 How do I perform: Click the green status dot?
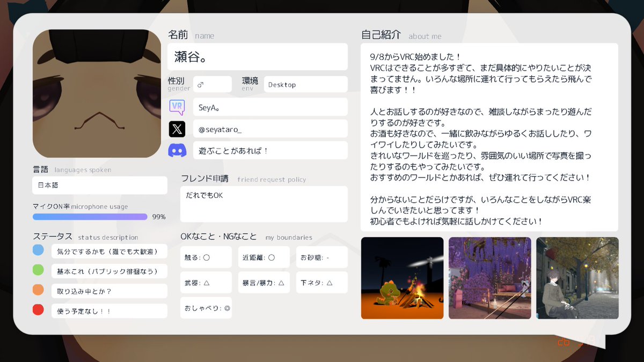pyautogui.click(x=38, y=270)
